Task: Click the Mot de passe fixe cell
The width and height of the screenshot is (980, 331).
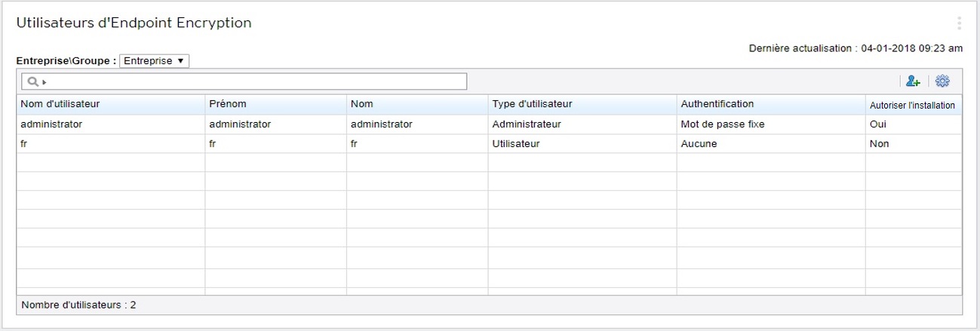Action: pyautogui.click(x=722, y=124)
